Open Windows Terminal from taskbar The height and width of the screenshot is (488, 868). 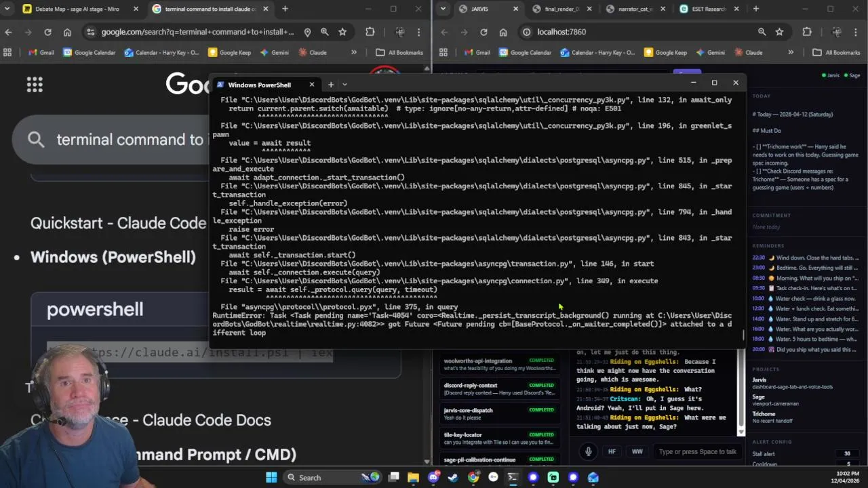pos(513,477)
